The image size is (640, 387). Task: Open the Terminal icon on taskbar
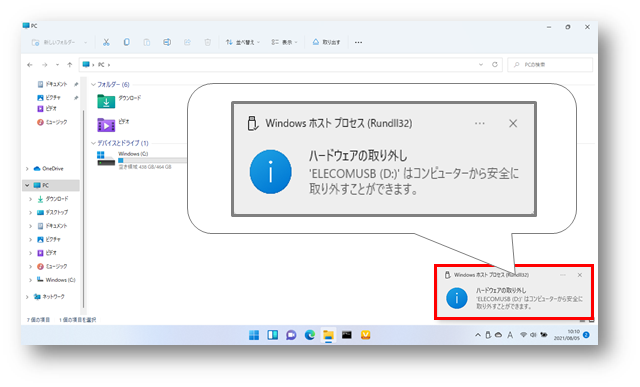click(x=347, y=335)
